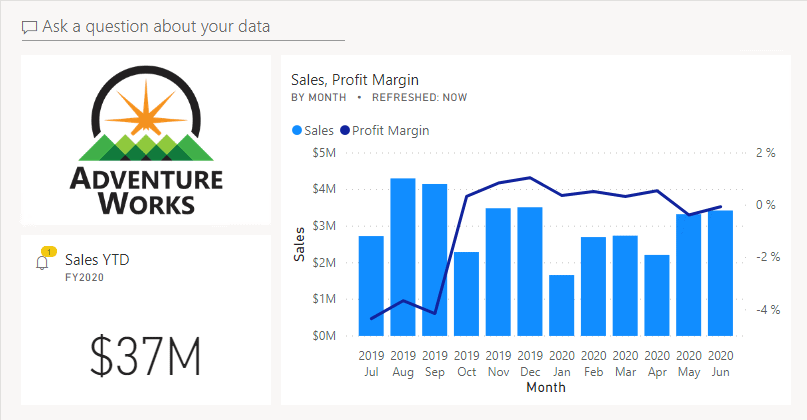Click the Sales legend label
The image size is (807, 420).
[319, 130]
